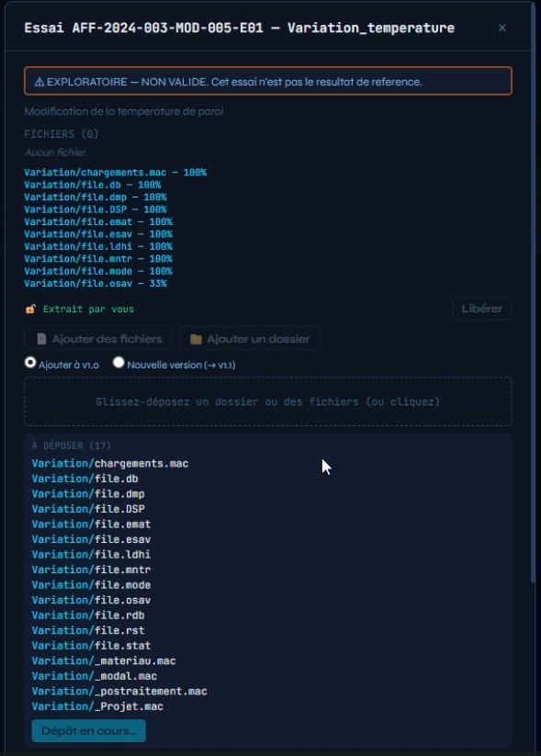The height and width of the screenshot is (756, 541).
Task: Click Variation/chargements.mac in À déposer list
Action: click(110, 463)
